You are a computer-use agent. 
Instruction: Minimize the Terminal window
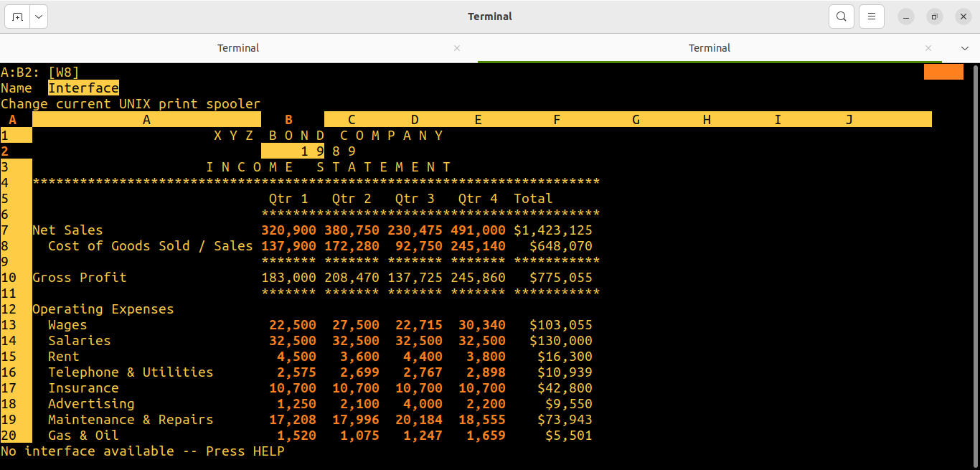tap(906, 17)
